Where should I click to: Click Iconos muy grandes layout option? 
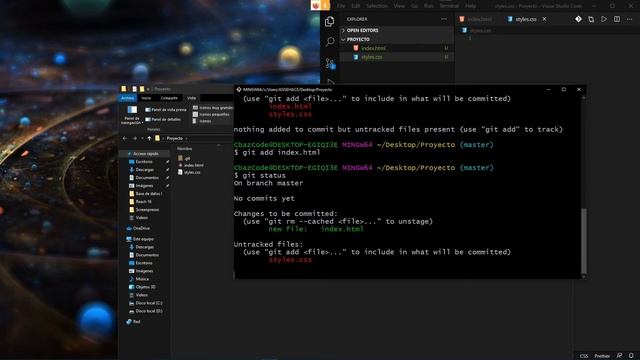pyautogui.click(x=213, y=108)
